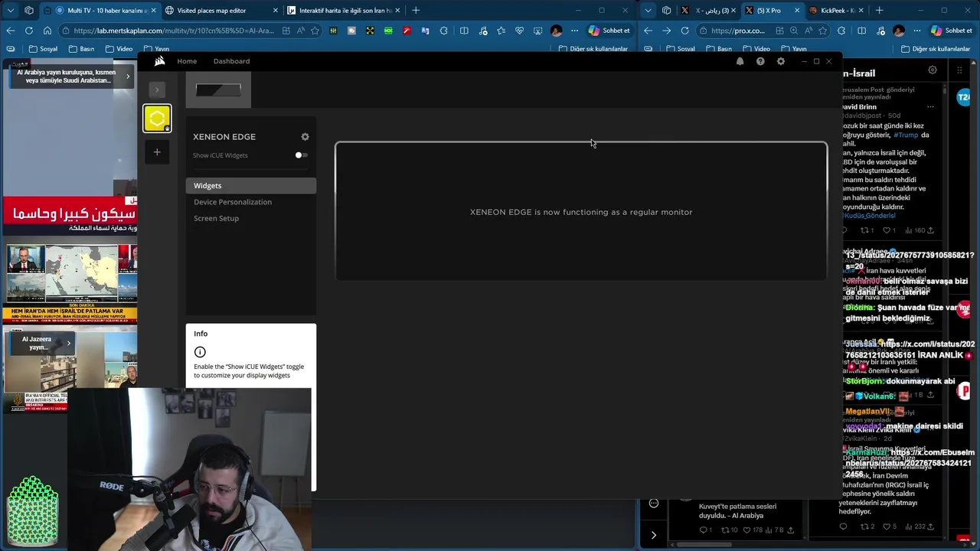
Task: Click the Corsair sails logo
Action: click(x=159, y=61)
